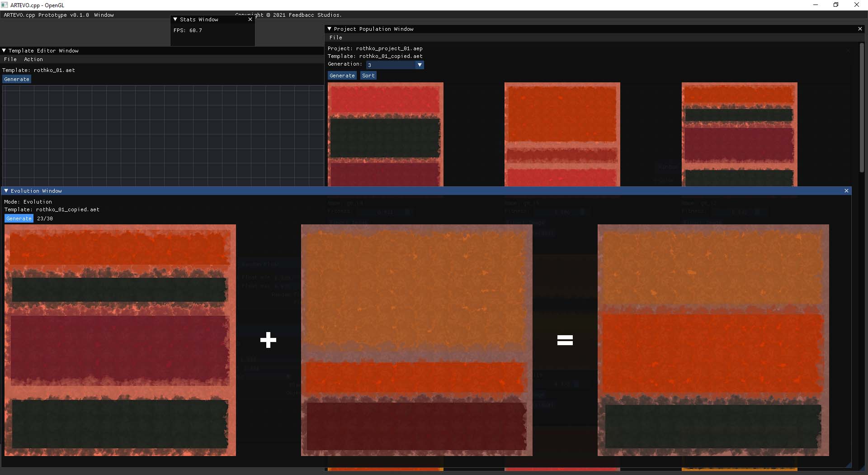Select the second parent orange painting
This screenshot has width=868, height=475.
pos(417,340)
